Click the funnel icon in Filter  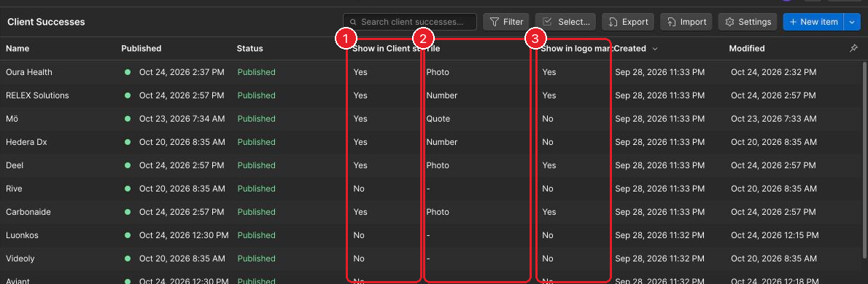[x=495, y=22]
